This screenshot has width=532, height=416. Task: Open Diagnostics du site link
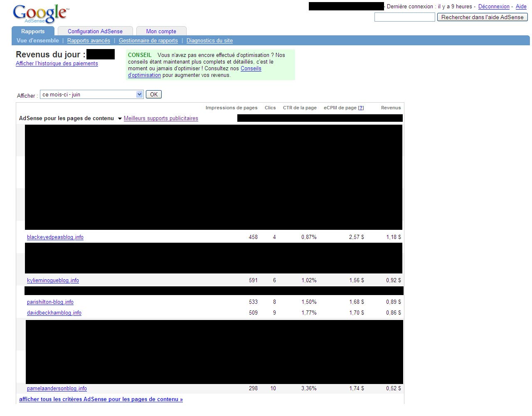point(209,40)
